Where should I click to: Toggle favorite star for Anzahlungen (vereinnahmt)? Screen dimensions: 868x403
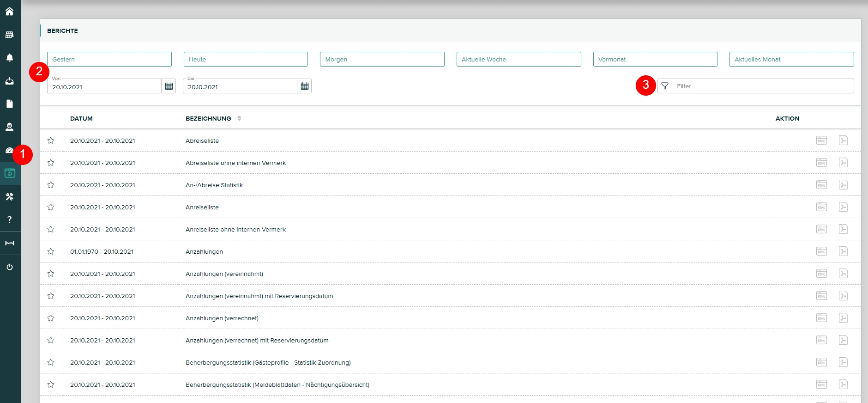point(51,274)
